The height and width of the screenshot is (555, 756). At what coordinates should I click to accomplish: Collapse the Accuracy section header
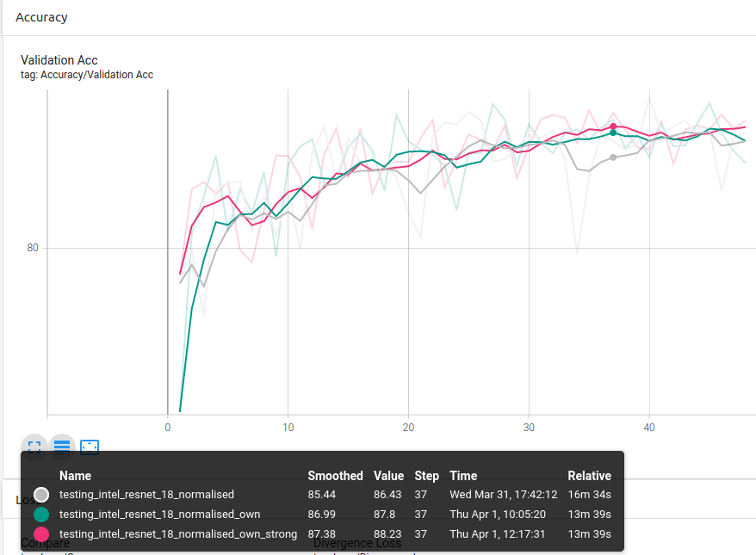[41, 17]
